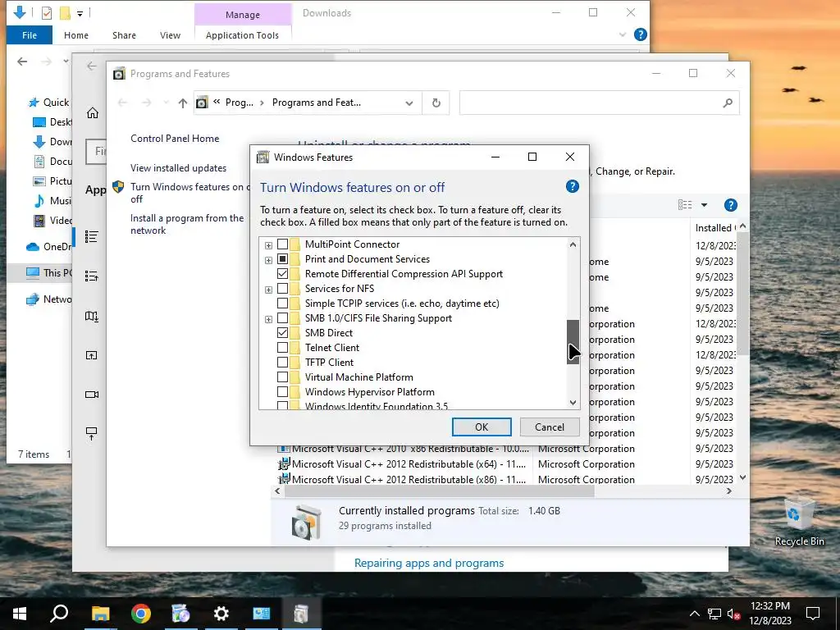Check Windows Hypervisor Platform checkbox
Screen dimensions: 840x630
282,391
